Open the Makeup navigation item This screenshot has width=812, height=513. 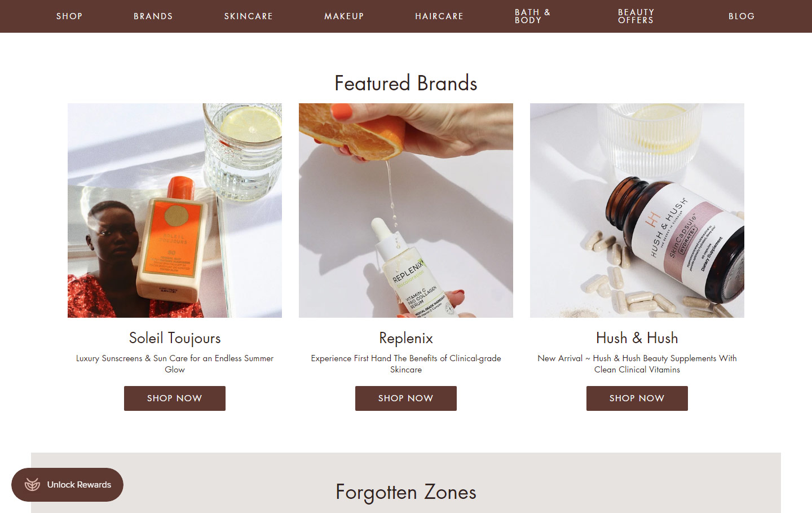344,16
